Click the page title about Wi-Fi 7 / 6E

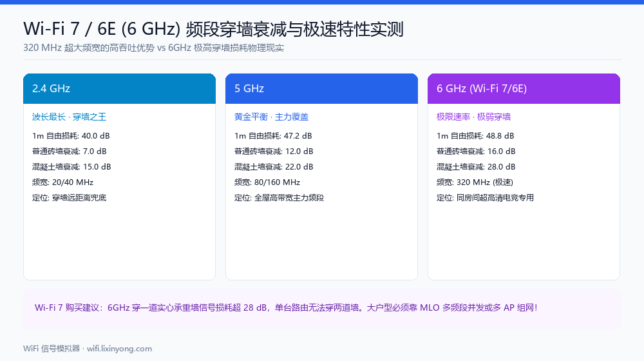pos(213,29)
